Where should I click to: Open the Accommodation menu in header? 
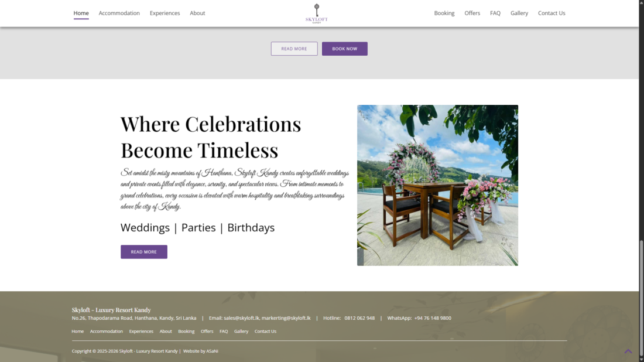119,13
